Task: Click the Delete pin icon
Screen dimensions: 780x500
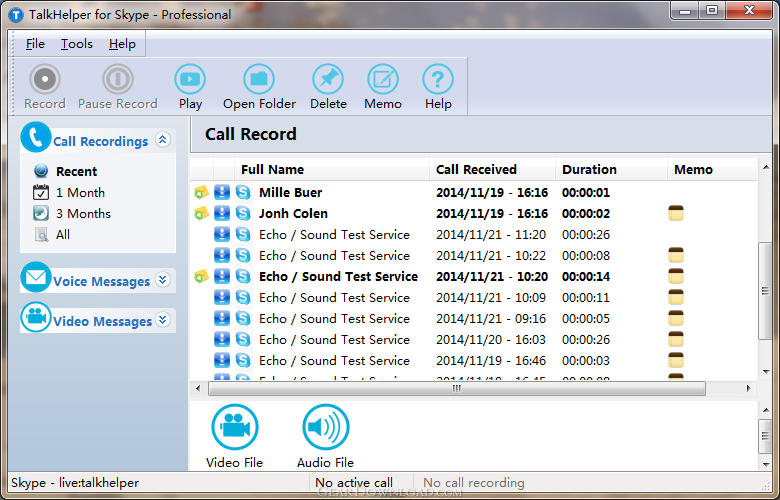Action: coord(328,79)
